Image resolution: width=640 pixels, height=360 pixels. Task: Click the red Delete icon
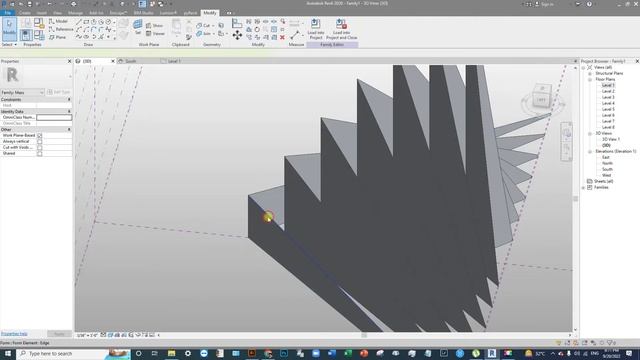282,37
